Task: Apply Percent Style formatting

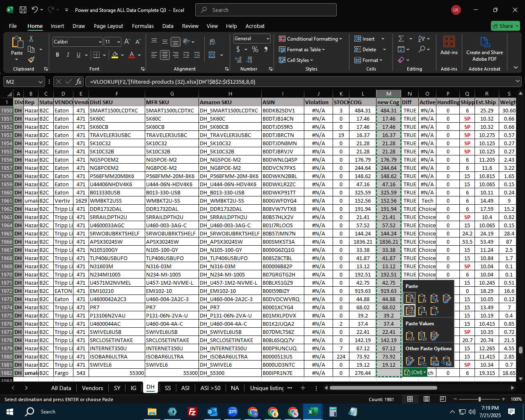Action: [x=255, y=49]
